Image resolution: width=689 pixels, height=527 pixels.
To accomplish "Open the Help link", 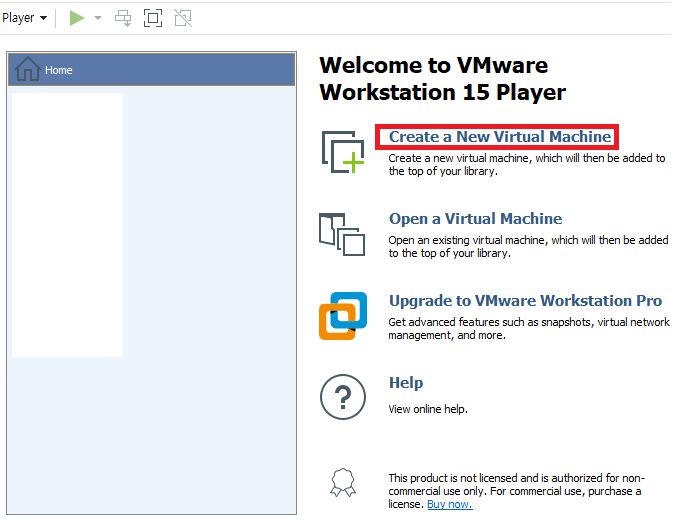I will click(x=406, y=383).
